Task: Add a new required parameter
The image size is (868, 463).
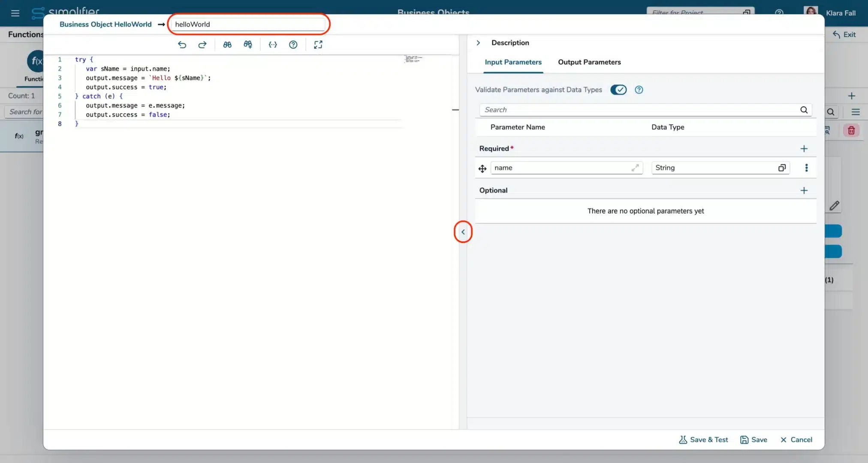Action: (x=804, y=148)
